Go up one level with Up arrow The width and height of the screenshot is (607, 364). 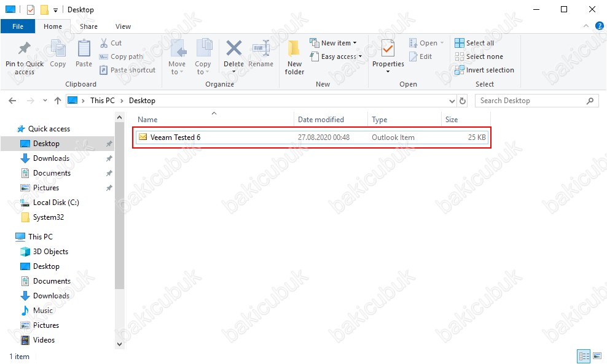click(x=58, y=101)
